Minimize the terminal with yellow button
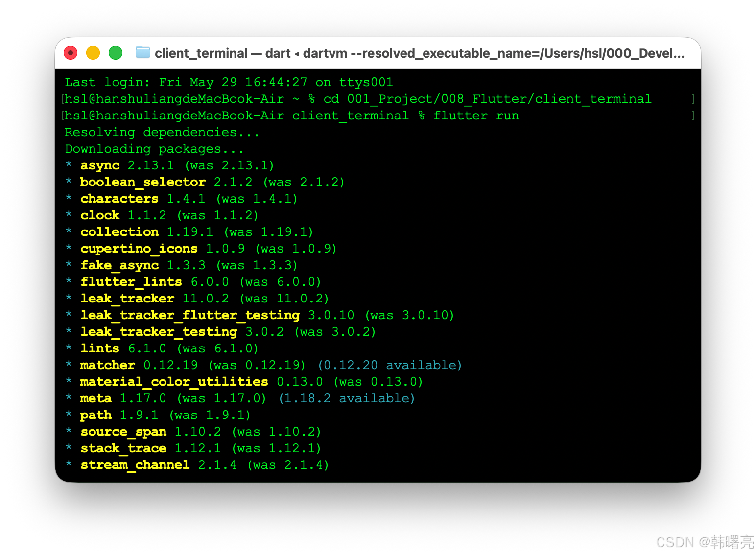The width and height of the screenshot is (756, 555). point(93,53)
